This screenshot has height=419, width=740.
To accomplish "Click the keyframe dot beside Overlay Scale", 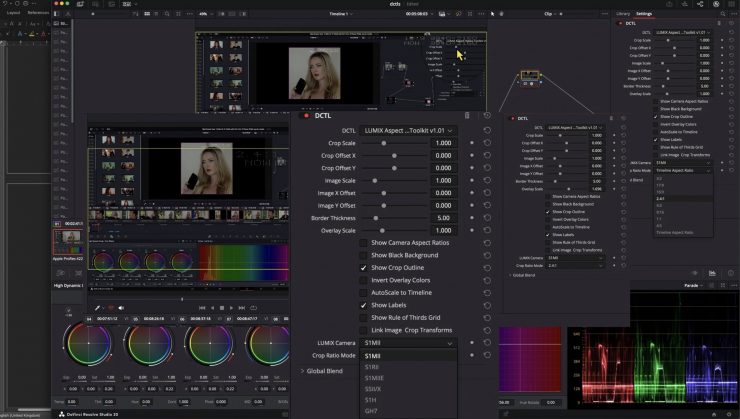I will point(472,231).
